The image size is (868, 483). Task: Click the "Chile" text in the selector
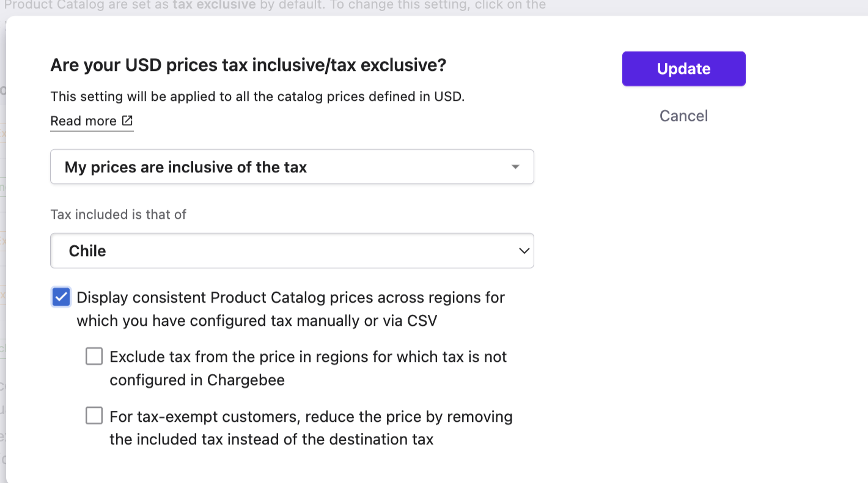click(x=87, y=251)
